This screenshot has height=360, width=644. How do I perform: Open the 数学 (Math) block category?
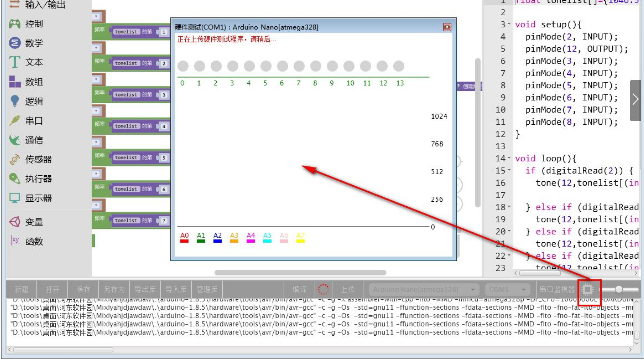click(26, 43)
